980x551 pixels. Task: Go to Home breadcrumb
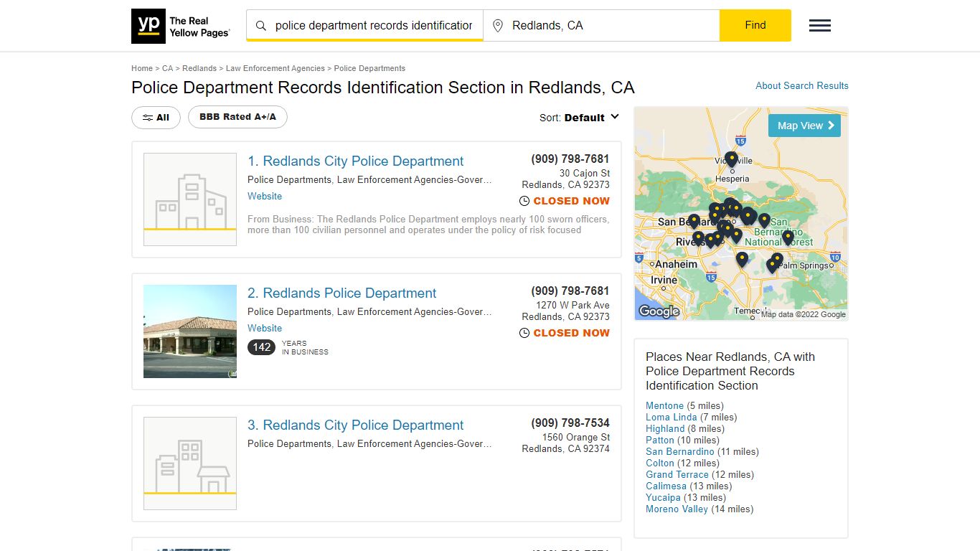click(142, 68)
